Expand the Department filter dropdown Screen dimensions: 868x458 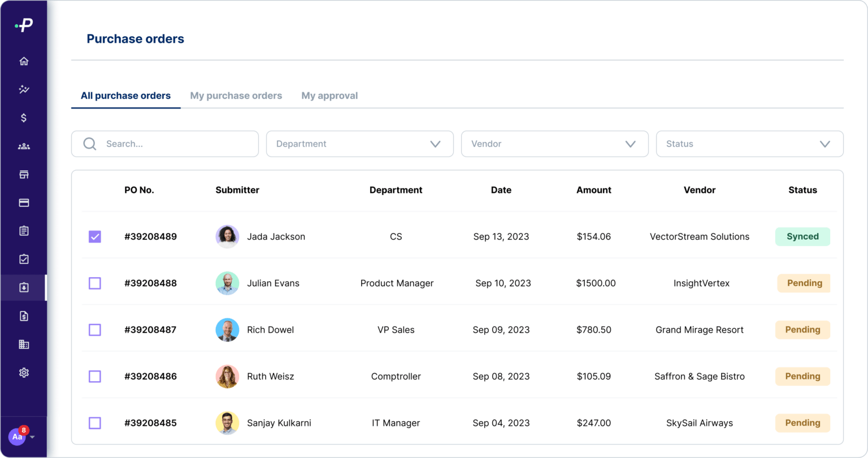(x=359, y=144)
